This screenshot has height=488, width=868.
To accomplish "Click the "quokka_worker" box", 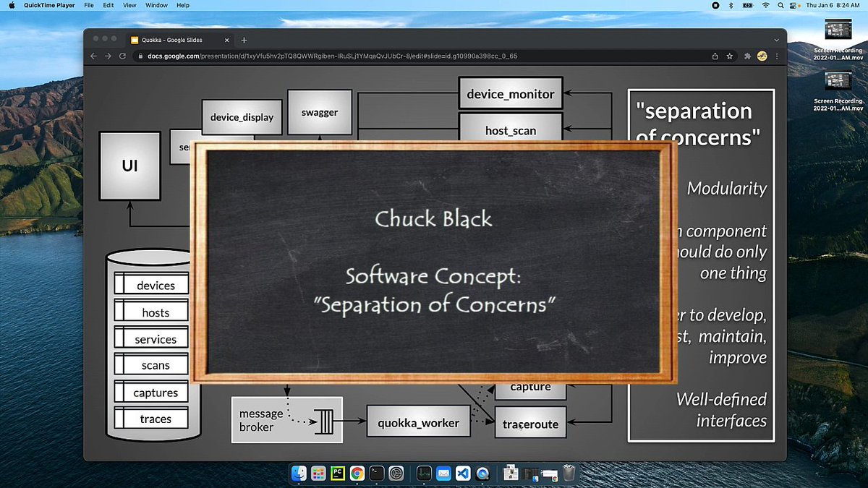I will point(419,423).
